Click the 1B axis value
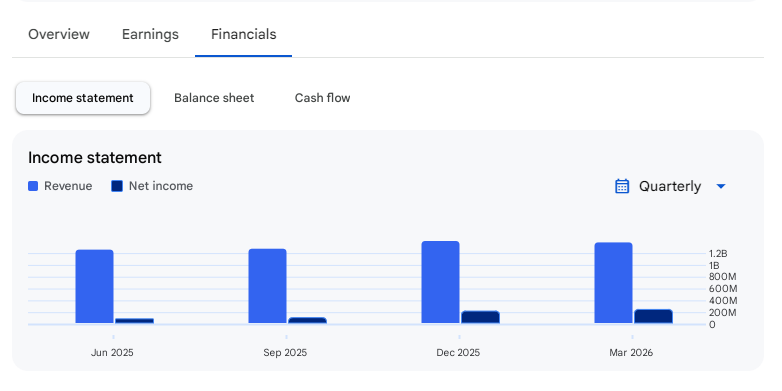 tap(714, 265)
